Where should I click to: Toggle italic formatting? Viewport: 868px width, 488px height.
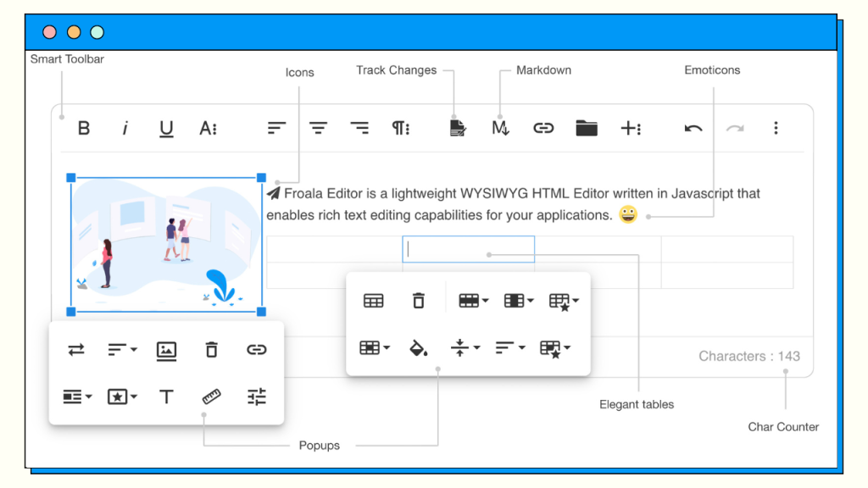125,128
